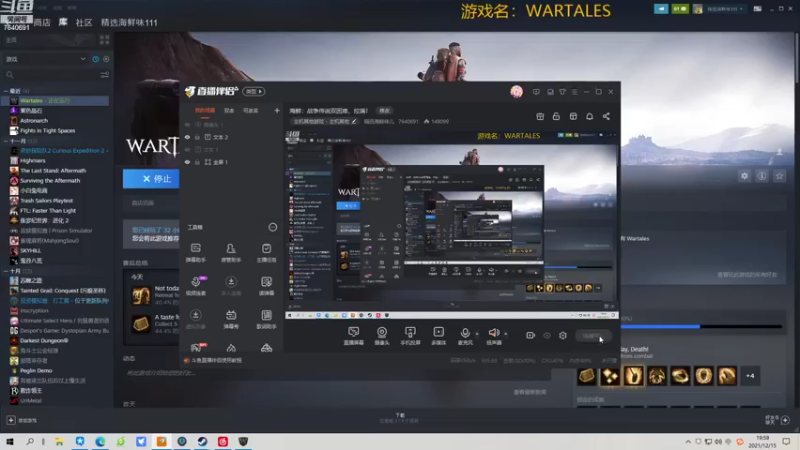Open the 游戏 dropdown in Steam library
The height and width of the screenshot is (450, 800).
click(45, 59)
